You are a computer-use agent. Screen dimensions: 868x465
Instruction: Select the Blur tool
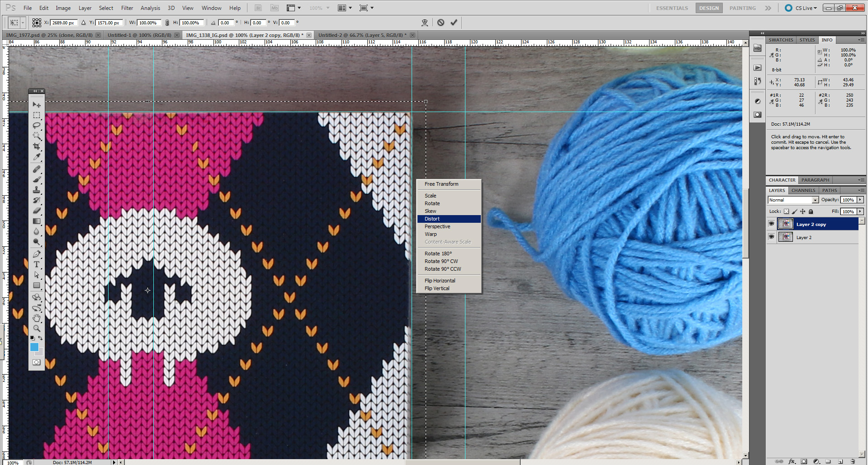pos(37,231)
